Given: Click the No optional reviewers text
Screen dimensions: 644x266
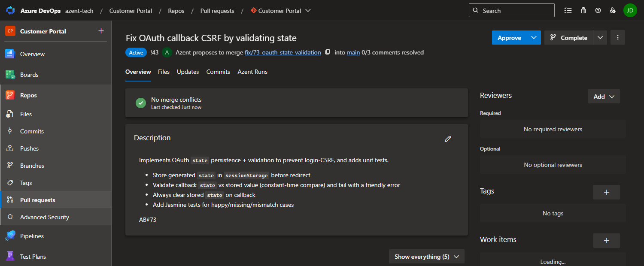Looking at the screenshot, I should pyautogui.click(x=553, y=165).
